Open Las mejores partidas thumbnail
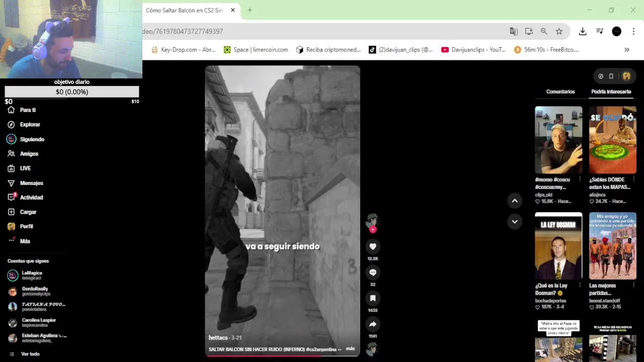The width and height of the screenshot is (644, 362). click(613, 246)
